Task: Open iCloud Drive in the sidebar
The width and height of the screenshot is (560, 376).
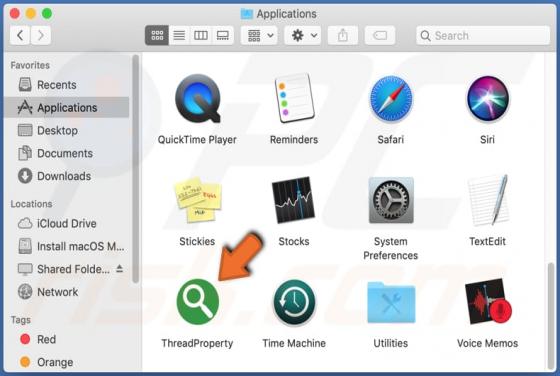Action: [67, 224]
